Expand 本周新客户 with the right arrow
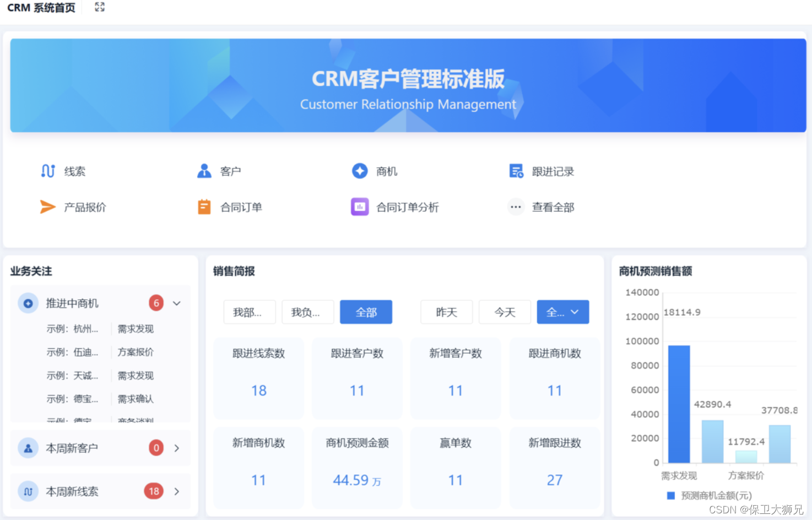 pos(177,448)
